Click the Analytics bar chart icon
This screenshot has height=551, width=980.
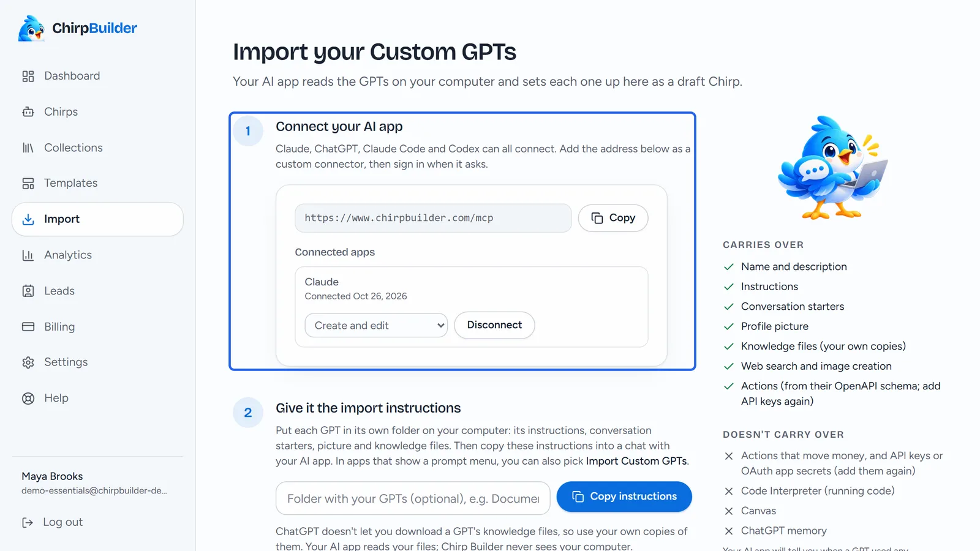point(28,255)
